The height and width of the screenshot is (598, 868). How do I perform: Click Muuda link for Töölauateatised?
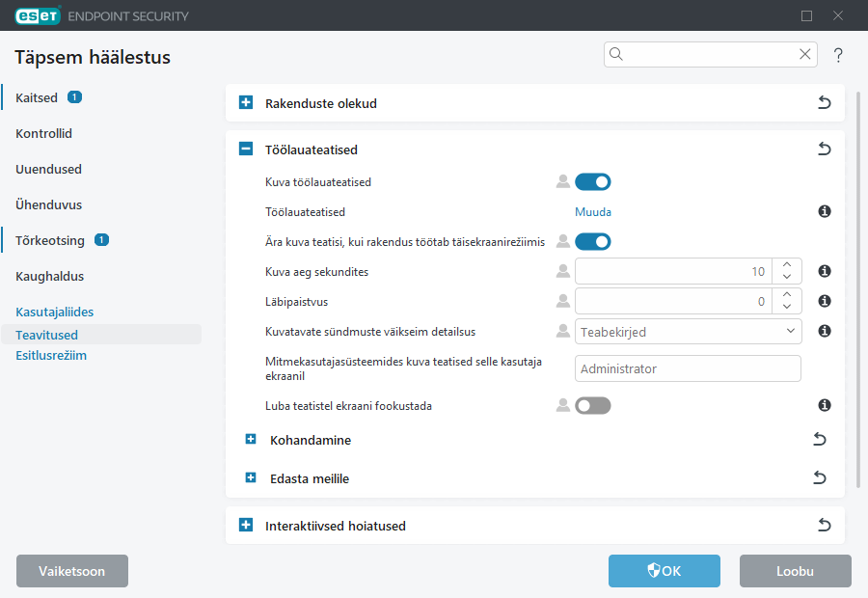point(593,212)
